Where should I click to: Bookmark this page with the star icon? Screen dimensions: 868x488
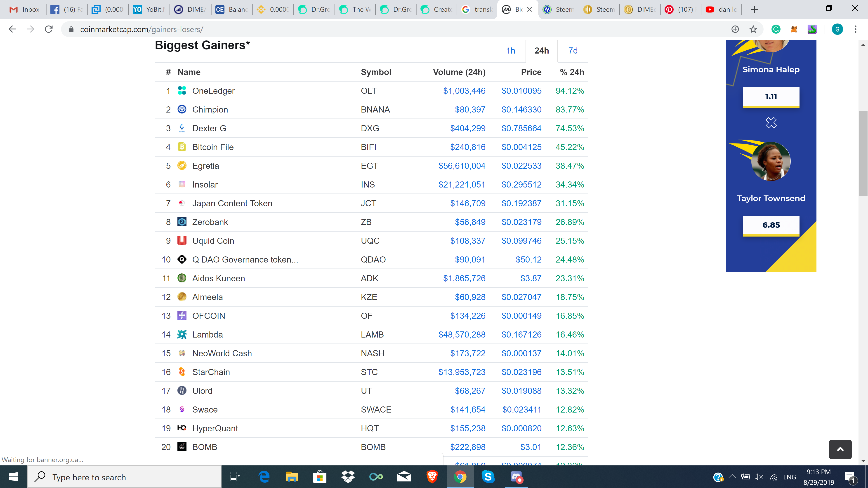[x=753, y=29]
